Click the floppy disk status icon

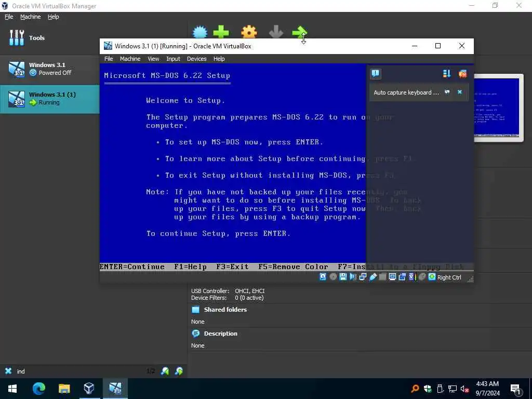[x=343, y=277]
